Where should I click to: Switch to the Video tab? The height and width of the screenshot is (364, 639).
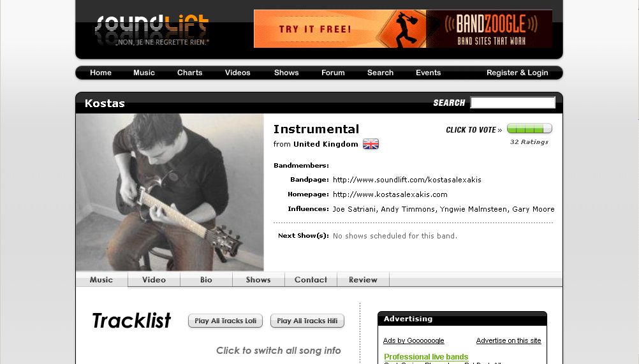[154, 280]
